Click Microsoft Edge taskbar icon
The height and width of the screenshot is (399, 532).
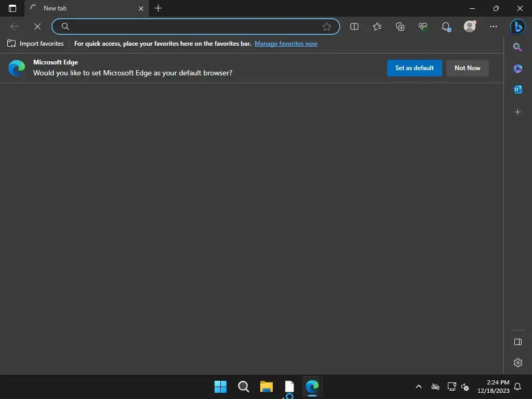coord(312,387)
